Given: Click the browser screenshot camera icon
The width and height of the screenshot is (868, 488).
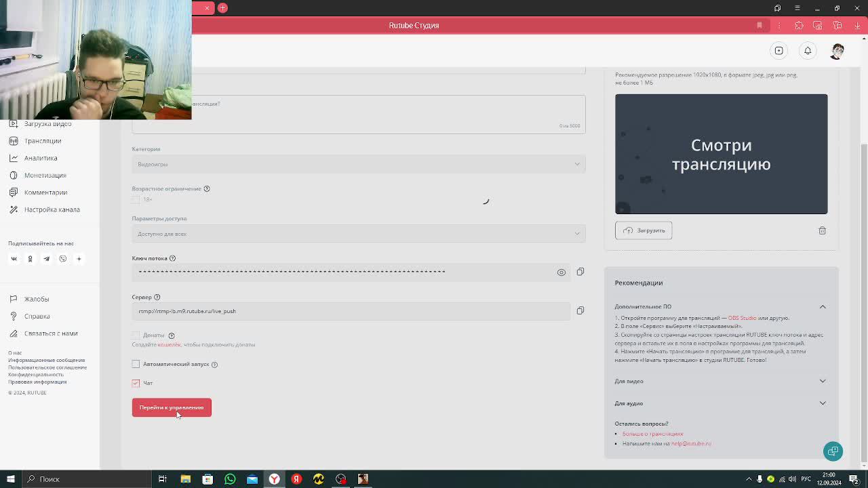Looking at the screenshot, I should coord(818,25).
